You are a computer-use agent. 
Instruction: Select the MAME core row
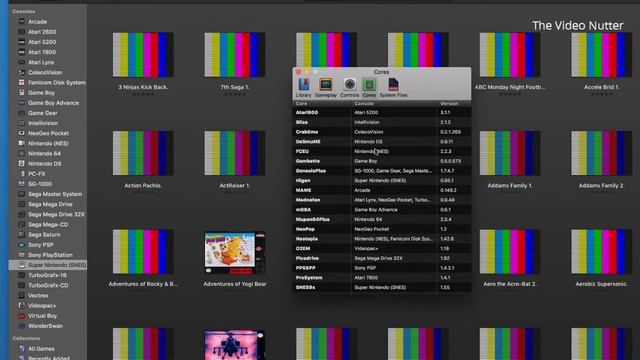click(x=382, y=190)
